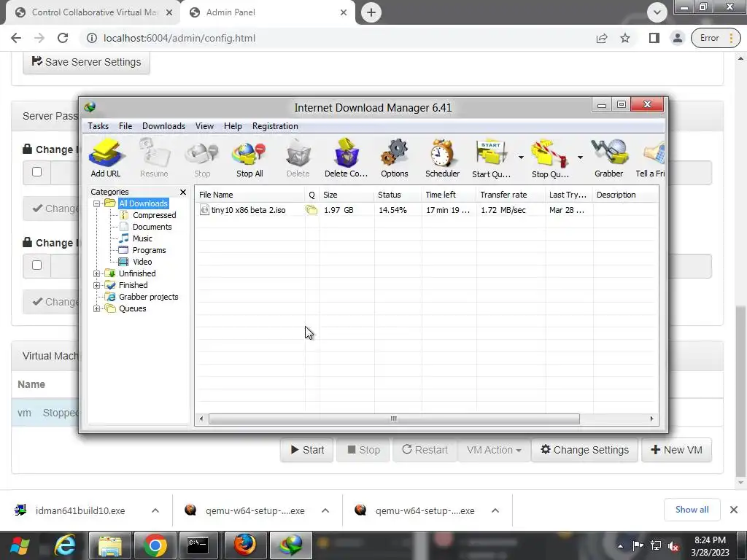Open IDM Options gear icon
The image size is (747, 560).
pyautogui.click(x=395, y=158)
